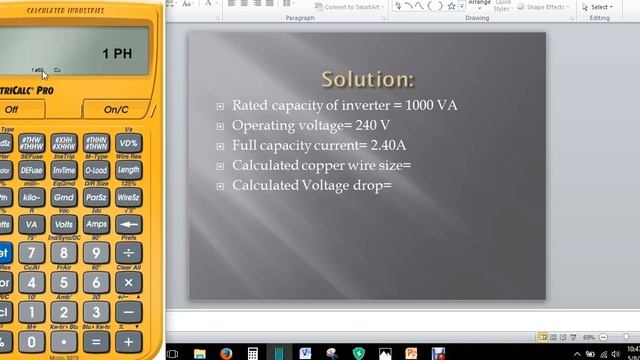Click the kilo- key on calculator

pos(31,197)
